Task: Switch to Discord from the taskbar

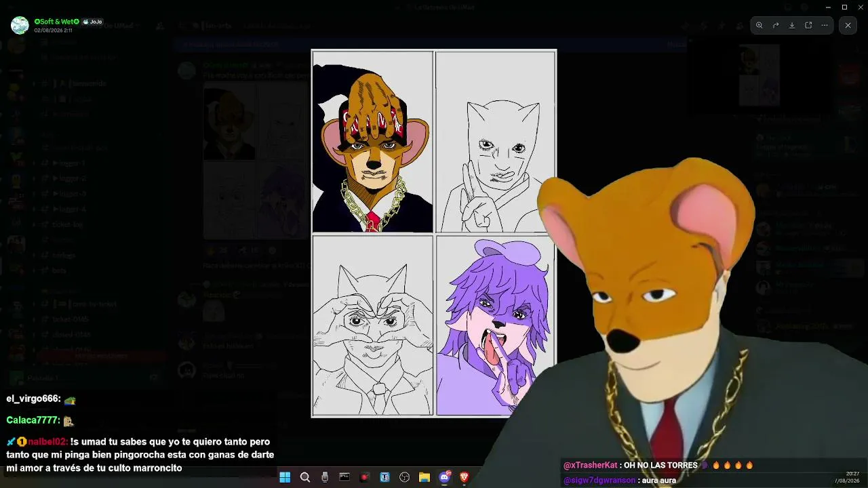Action: [x=445, y=477]
